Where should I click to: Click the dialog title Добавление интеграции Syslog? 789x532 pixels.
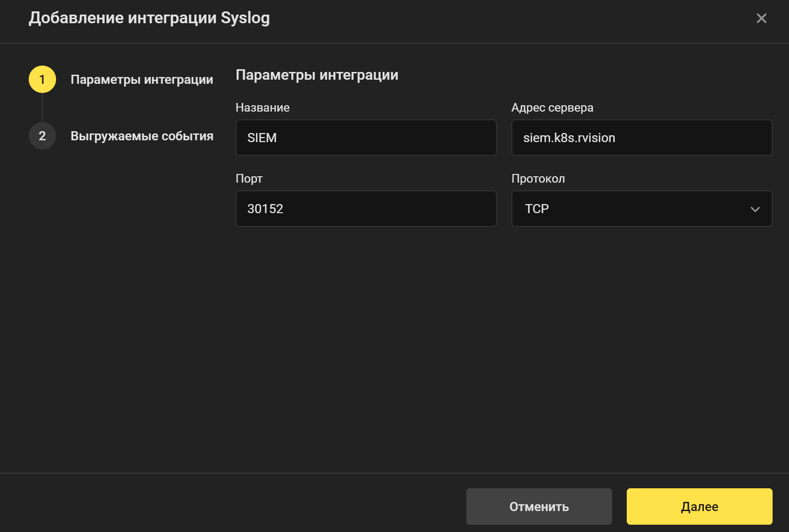[150, 18]
